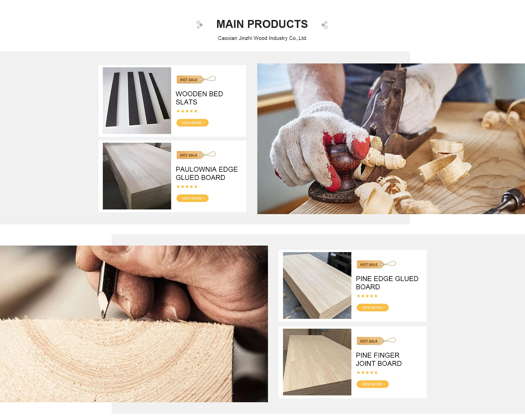
Task: Open the Pine Edge Glued Board title link
Action: coord(387,283)
